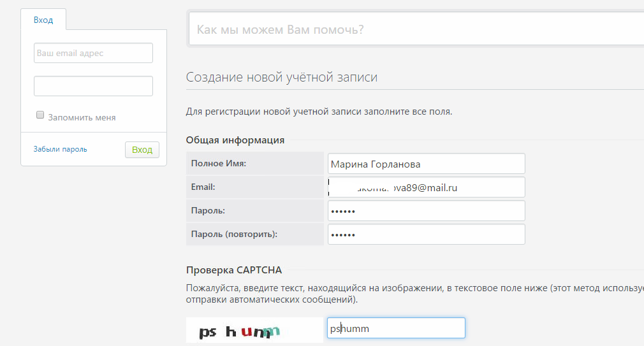The height and width of the screenshot is (346, 644).
Task: Switch to the Вход tab
Action: [x=43, y=20]
